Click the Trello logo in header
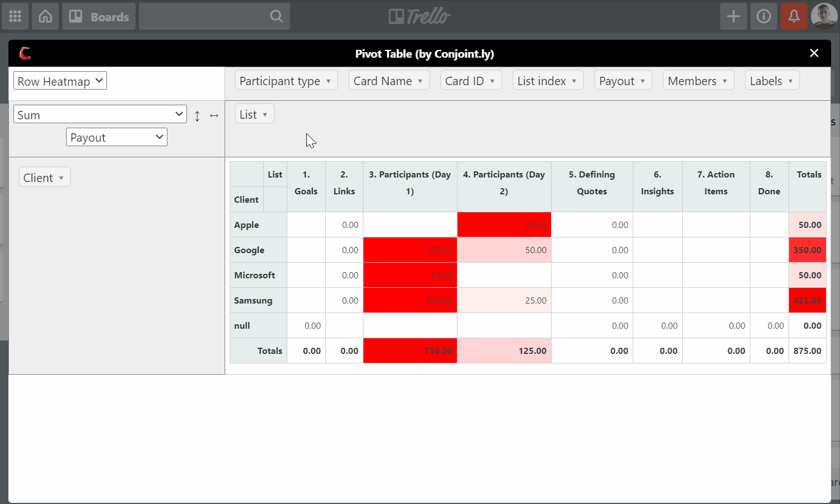840x504 pixels. pos(420,16)
